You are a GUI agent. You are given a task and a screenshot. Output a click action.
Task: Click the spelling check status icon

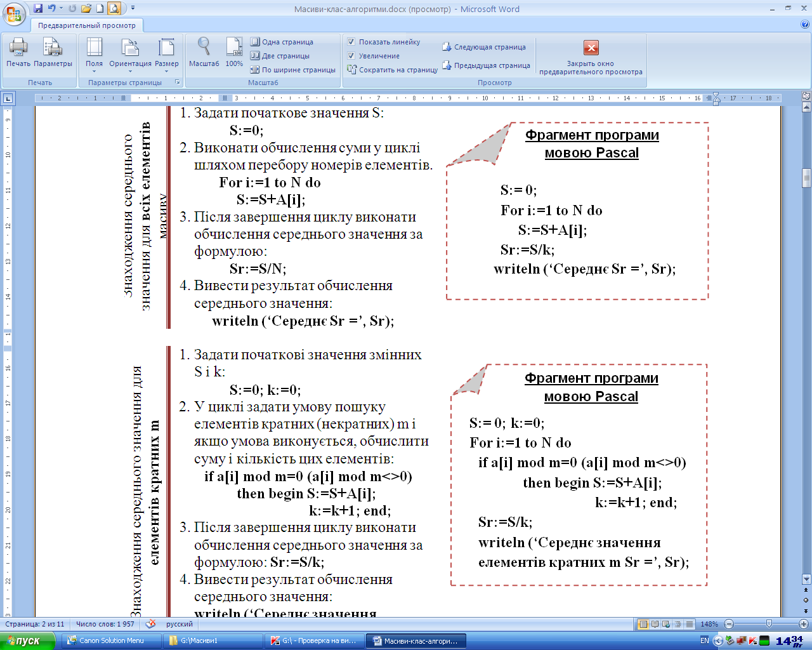(150, 624)
